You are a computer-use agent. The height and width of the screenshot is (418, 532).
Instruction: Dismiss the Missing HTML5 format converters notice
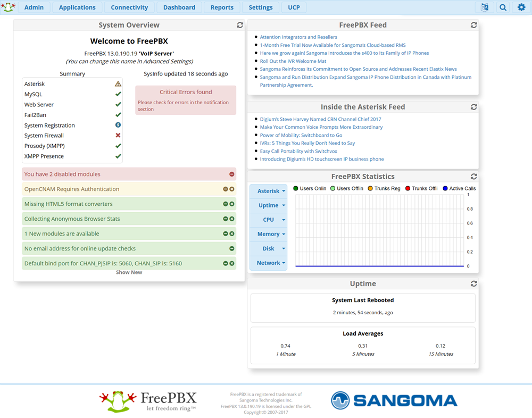coord(232,204)
